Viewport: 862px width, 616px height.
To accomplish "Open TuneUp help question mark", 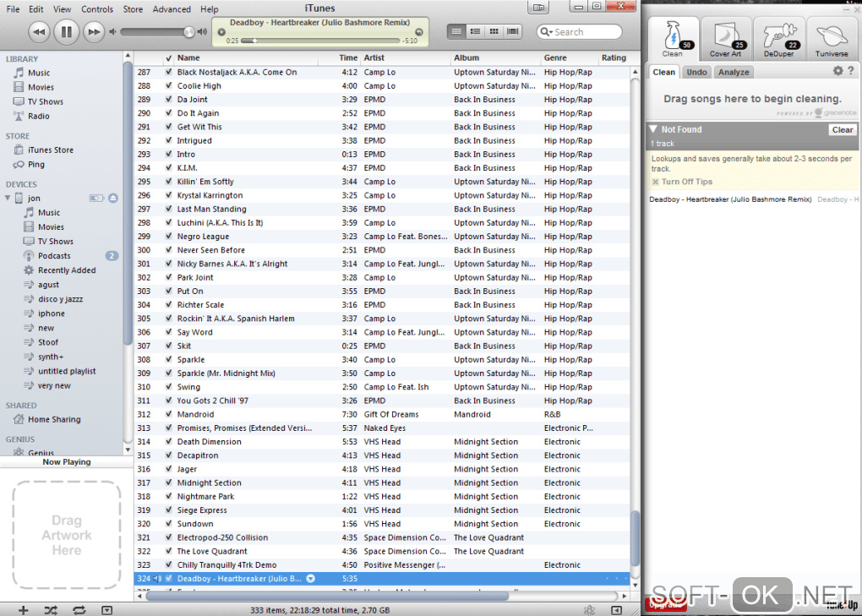I will [851, 70].
